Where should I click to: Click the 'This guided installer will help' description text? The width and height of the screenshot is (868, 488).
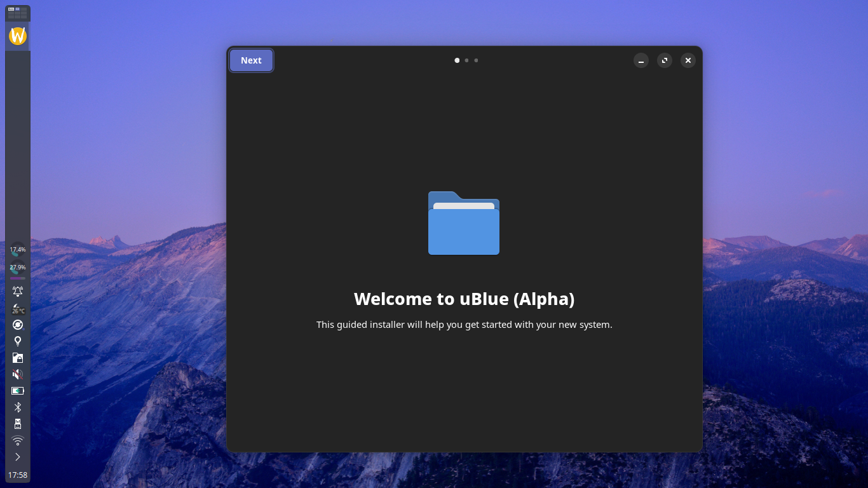click(464, 325)
